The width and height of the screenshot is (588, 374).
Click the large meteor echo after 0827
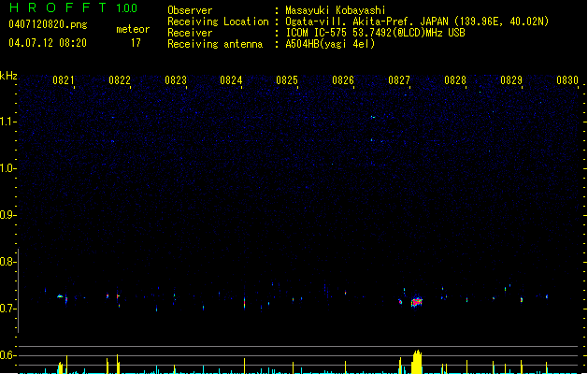click(x=417, y=302)
